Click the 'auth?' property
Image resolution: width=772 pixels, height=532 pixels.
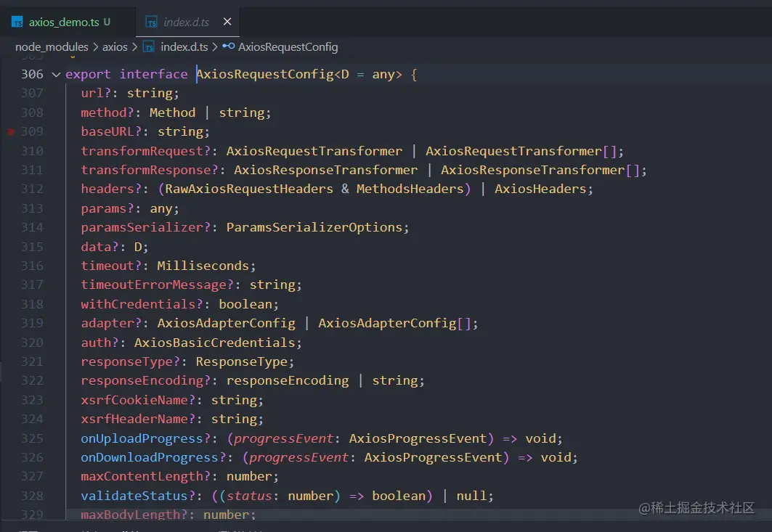pyautogui.click(x=100, y=343)
